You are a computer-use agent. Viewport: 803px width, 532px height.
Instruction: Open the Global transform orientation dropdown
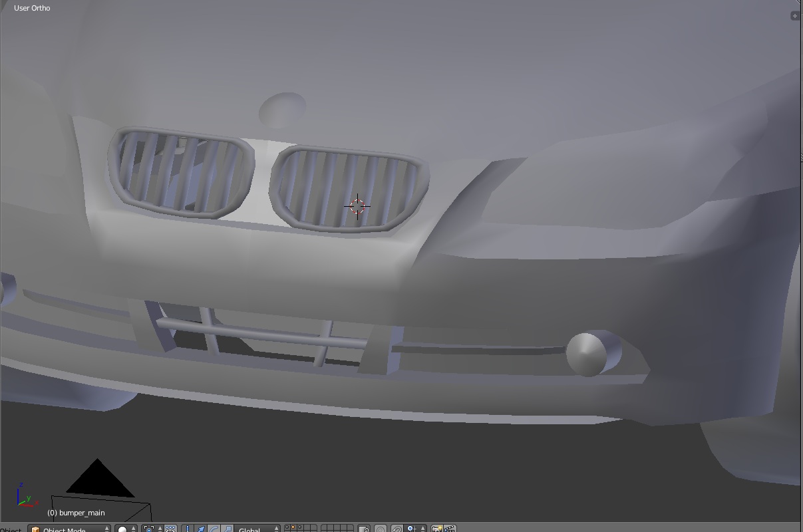click(x=257, y=529)
